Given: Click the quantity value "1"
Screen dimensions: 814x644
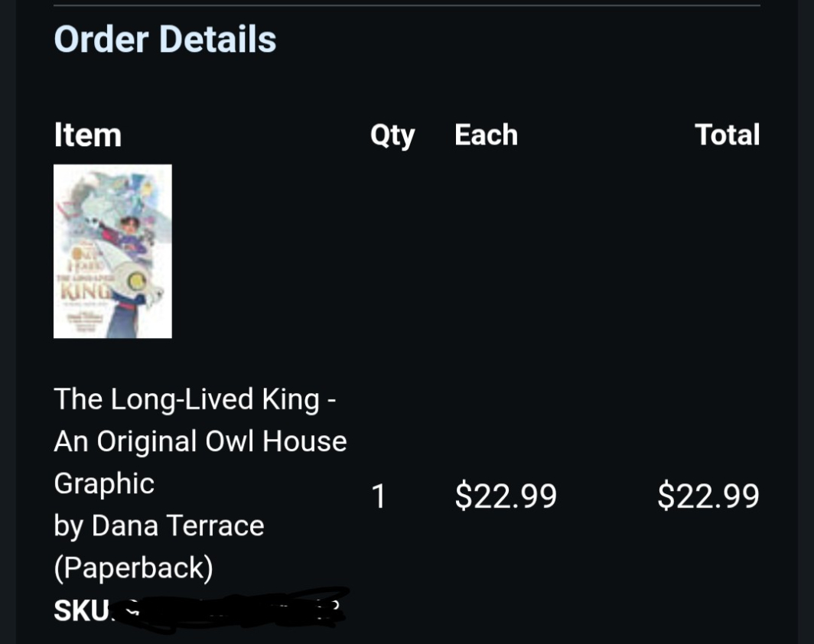Looking at the screenshot, I should point(379,496).
